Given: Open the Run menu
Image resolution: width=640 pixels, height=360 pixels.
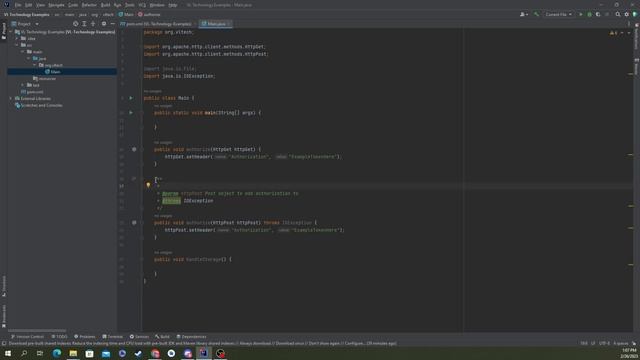Looking at the screenshot, I should [x=118, y=5].
